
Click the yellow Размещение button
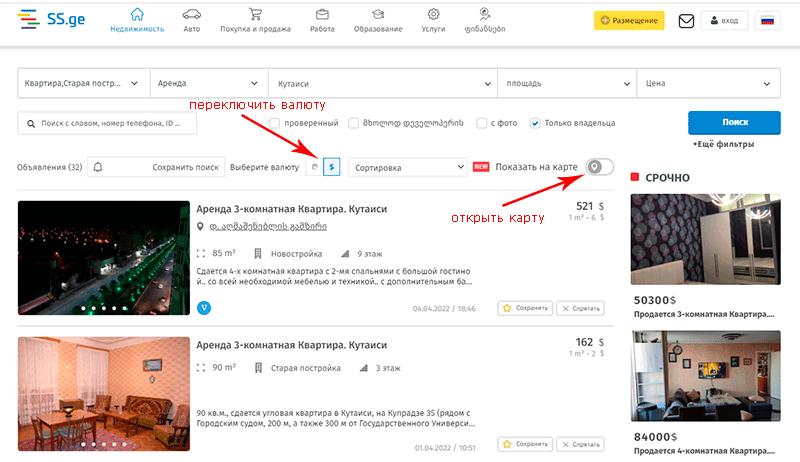click(629, 20)
